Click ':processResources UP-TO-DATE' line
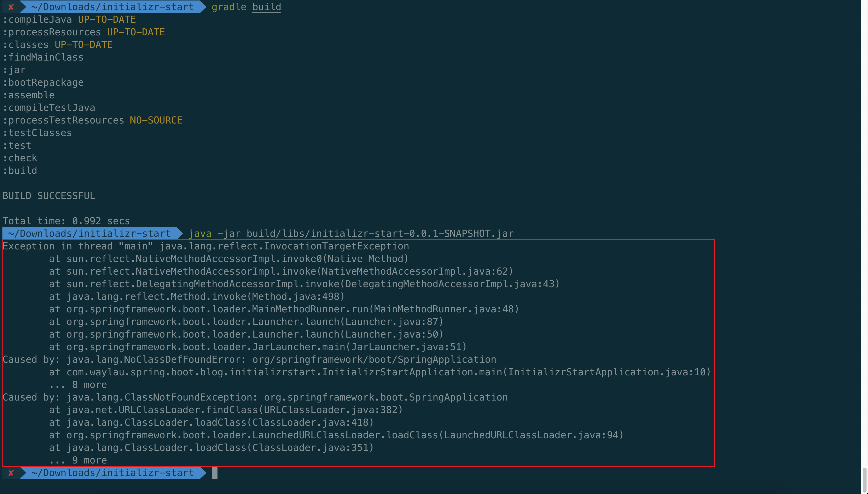The width and height of the screenshot is (868, 494). tap(84, 32)
